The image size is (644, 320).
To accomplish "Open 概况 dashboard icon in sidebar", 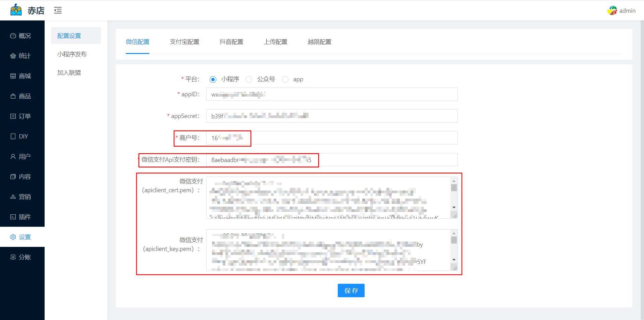I will (13, 36).
